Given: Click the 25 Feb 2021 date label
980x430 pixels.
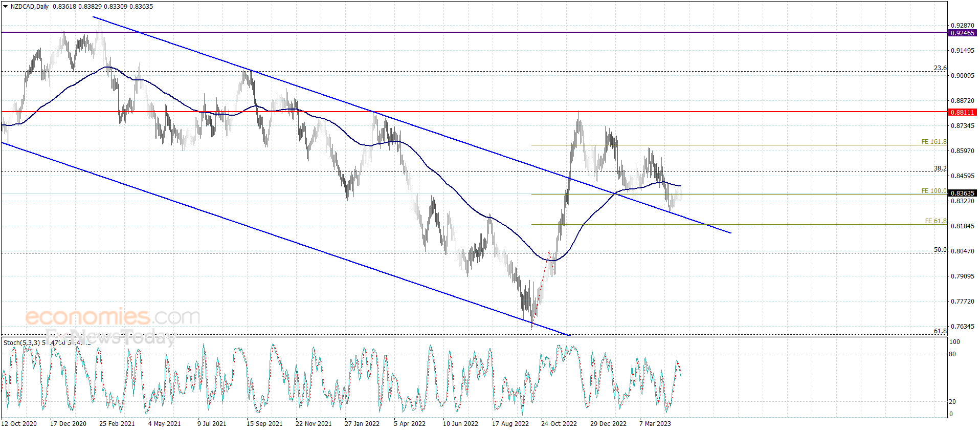Looking at the screenshot, I should click(x=117, y=423).
